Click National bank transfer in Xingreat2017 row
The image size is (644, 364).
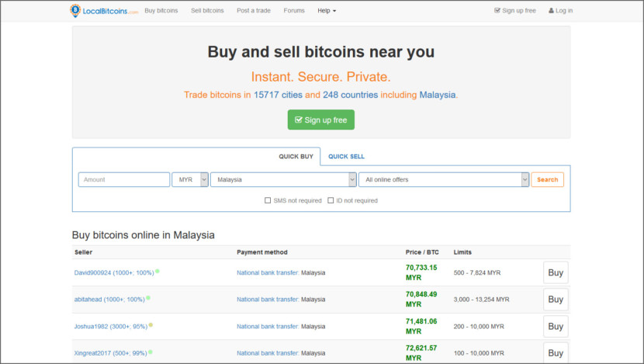coord(268,353)
